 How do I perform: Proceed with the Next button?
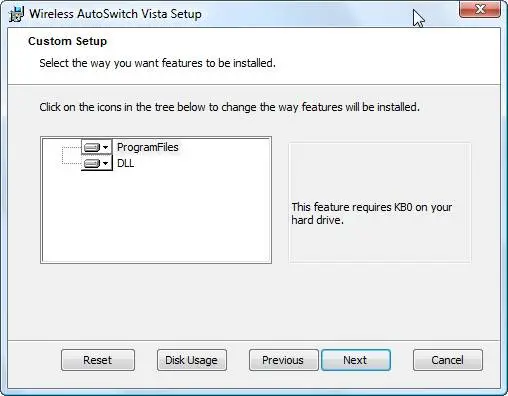(356, 360)
